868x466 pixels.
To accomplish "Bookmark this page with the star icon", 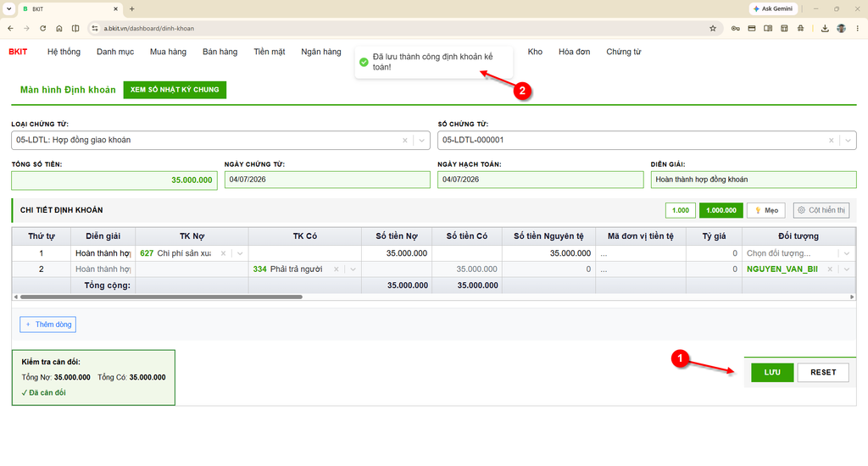I will point(712,28).
